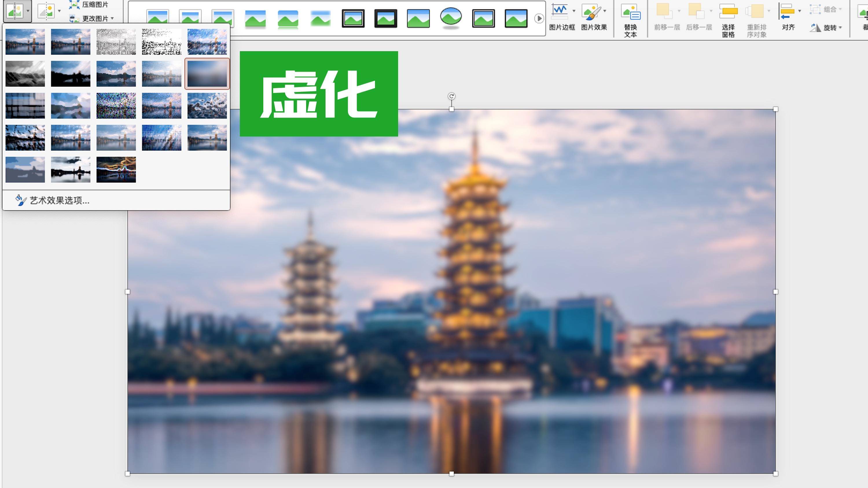Click the rotation handle above the picture
Screen dimensions: 868x488
[x=452, y=96]
